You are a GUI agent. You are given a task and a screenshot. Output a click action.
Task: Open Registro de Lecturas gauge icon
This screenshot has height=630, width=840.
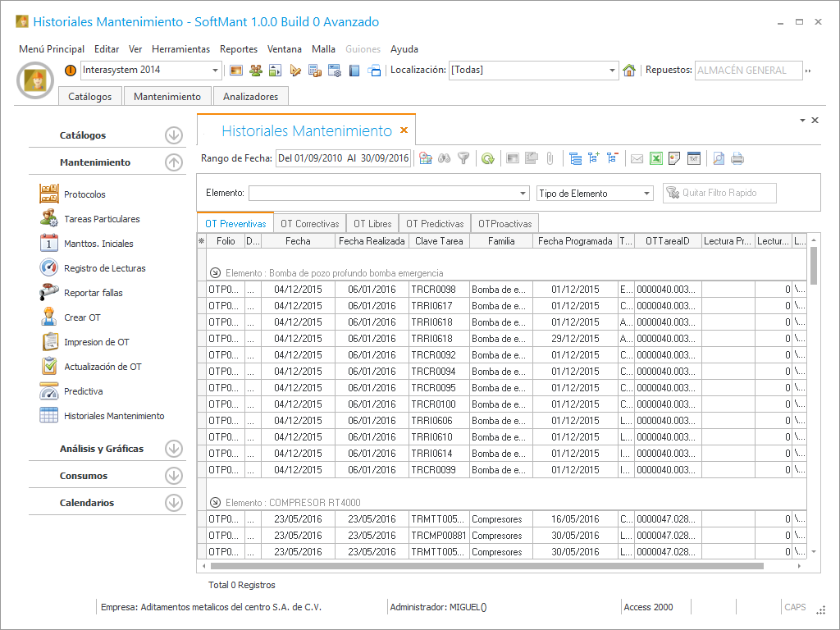[49, 268]
